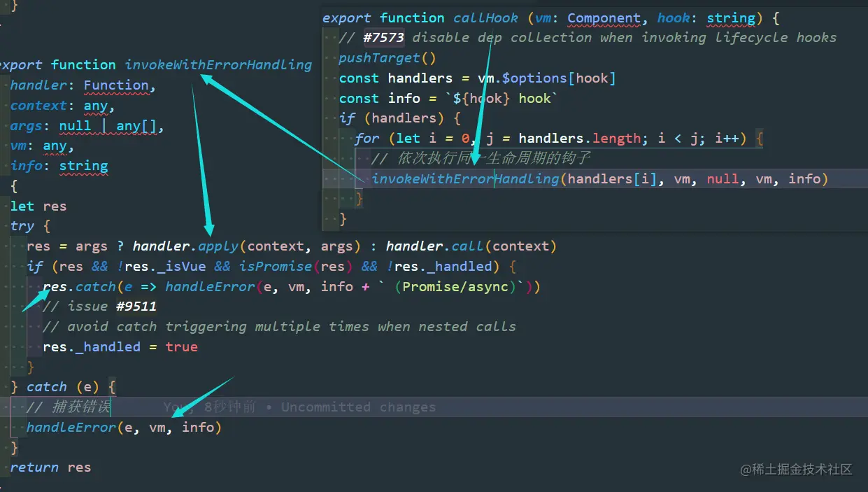This screenshot has width=868, height=492.
Task: Click the 'avoid catch triggering multiple times' comment
Action: click(x=280, y=327)
